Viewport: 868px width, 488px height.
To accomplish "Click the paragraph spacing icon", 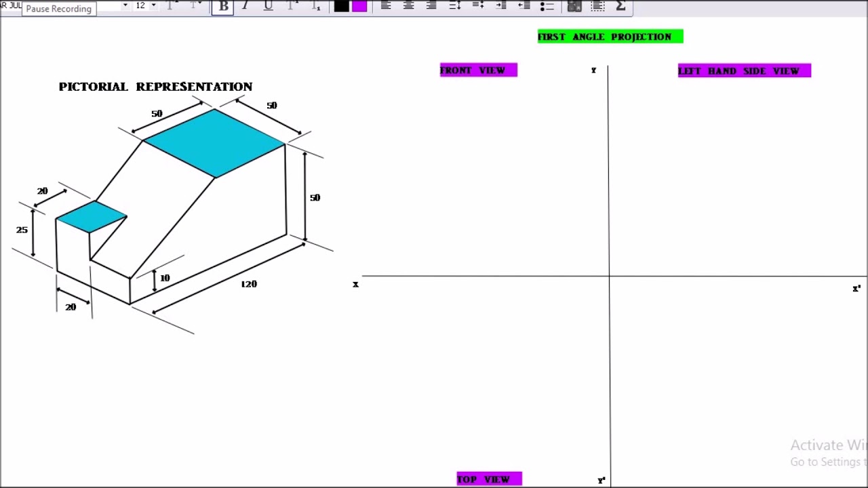I will (x=478, y=6).
